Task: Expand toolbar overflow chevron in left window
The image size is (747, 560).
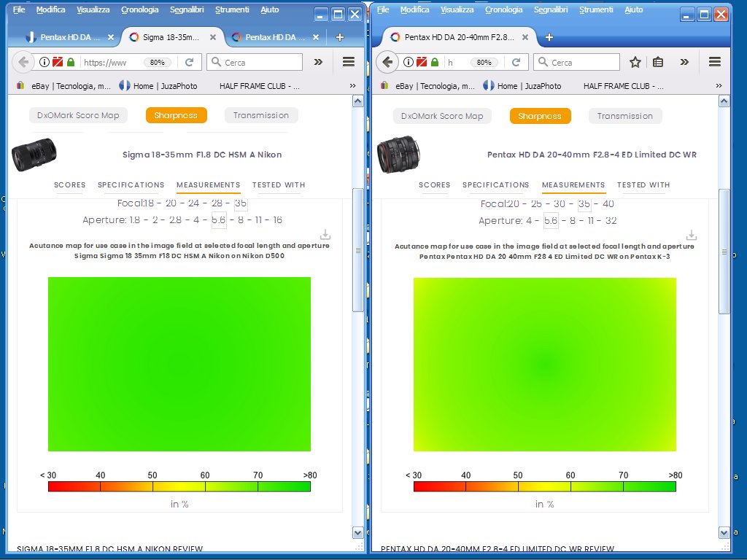Action: [x=318, y=62]
